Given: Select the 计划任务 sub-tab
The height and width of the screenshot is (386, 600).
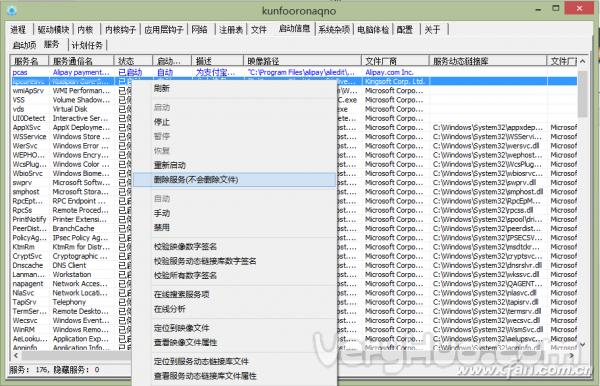Looking at the screenshot, I should tap(87, 45).
